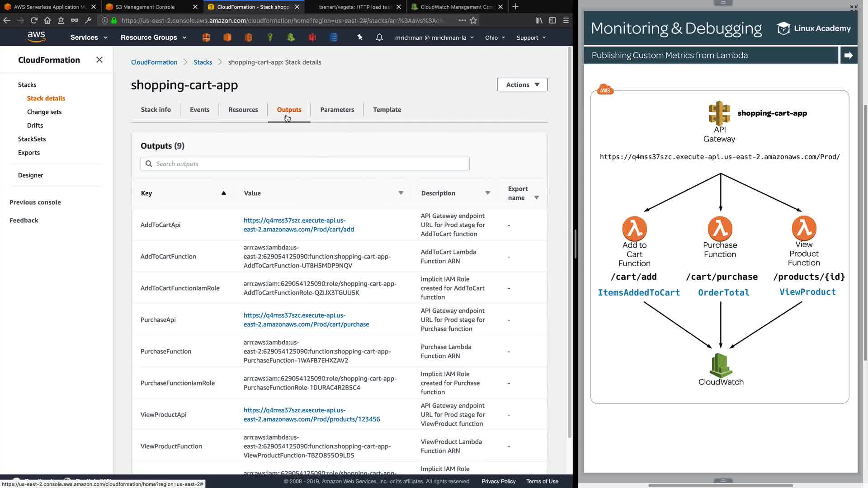The width and height of the screenshot is (868, 488).
Task: Open Firefox hamburger menu icon
Action: click(x=566, y=20)
